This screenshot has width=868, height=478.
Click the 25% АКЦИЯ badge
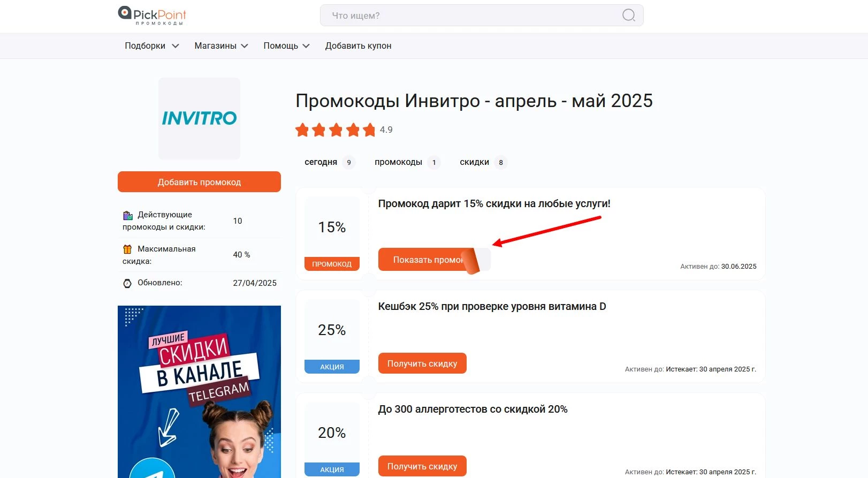coord(332,336)
